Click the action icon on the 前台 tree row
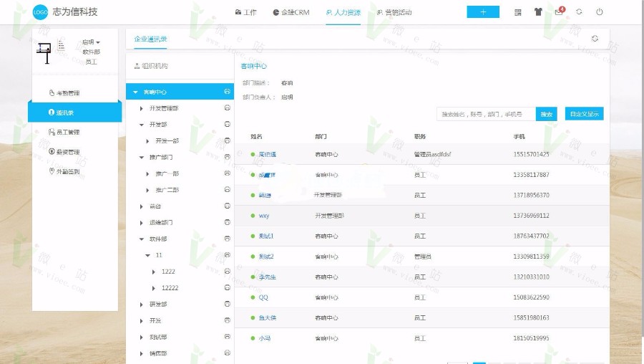Screen dimensions: 644x364 [227, 206]
